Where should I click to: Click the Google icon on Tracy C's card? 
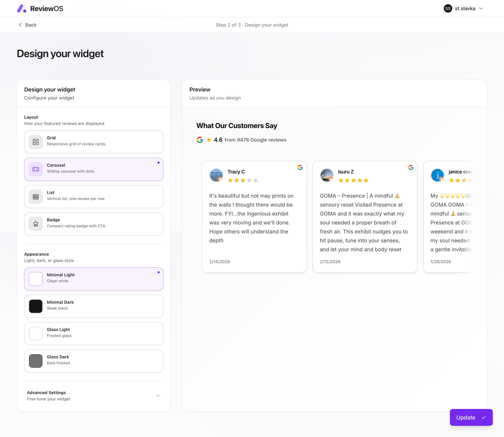[300, 168]
